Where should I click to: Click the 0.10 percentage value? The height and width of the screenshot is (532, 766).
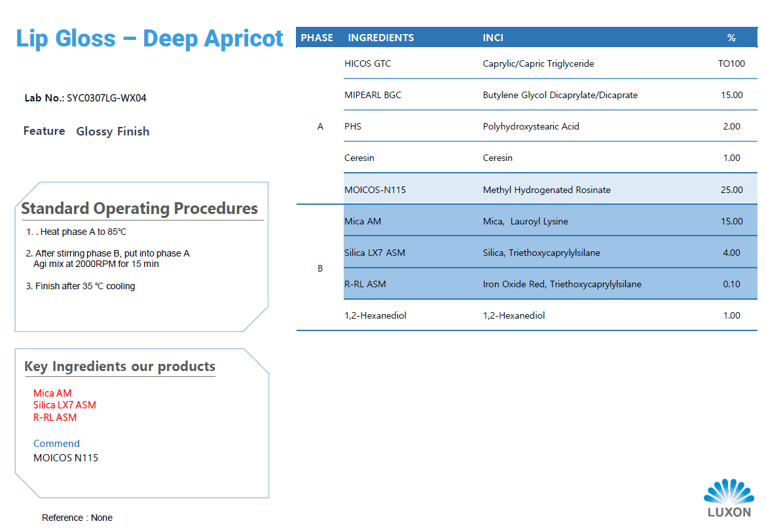(731, 284)
